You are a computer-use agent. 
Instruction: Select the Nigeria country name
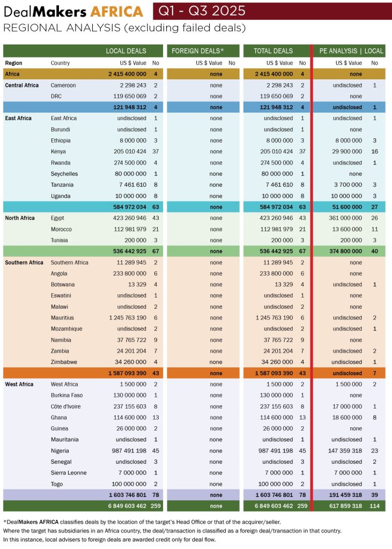pos(60,451)
